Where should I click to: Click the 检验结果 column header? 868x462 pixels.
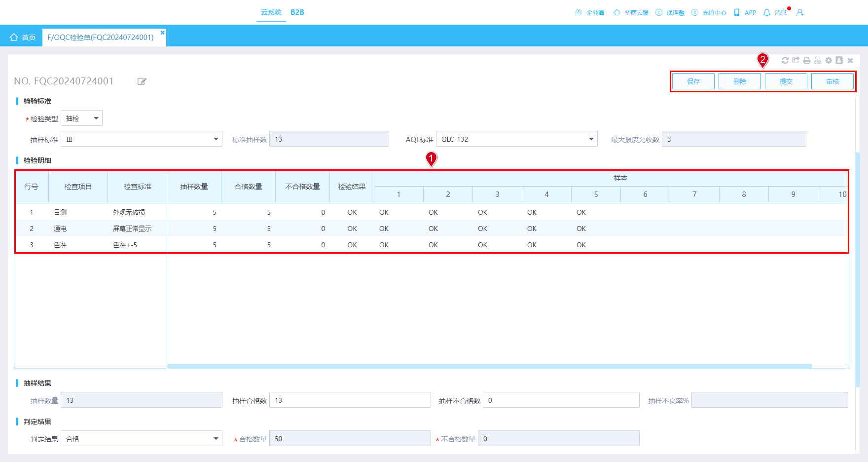pos(352,187)
